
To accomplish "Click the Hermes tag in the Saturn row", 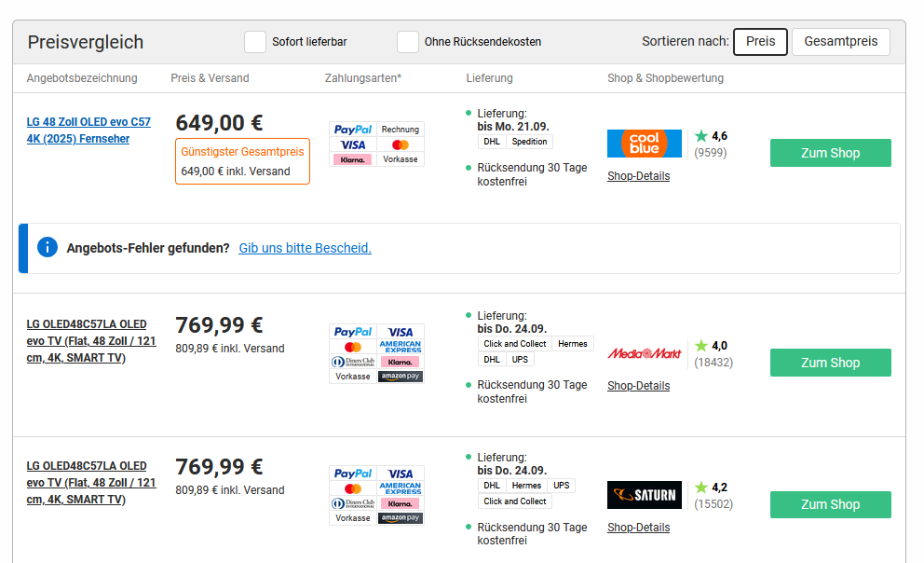I will tap(526, 486).
